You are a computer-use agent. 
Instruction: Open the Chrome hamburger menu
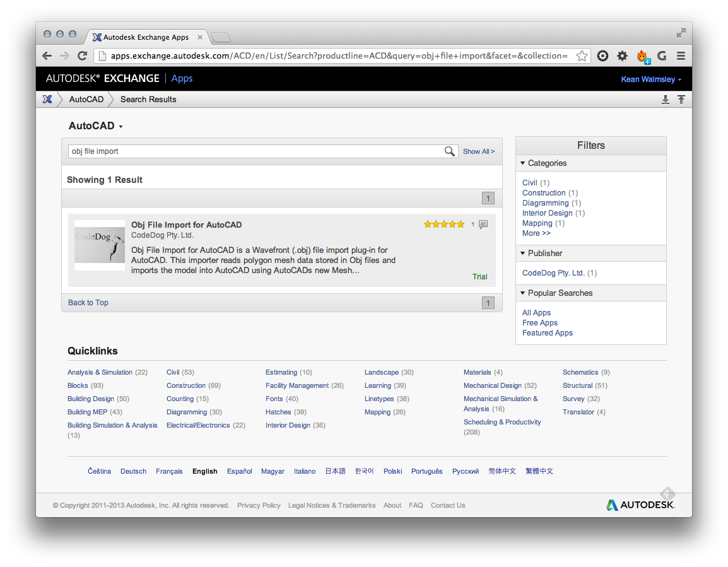pyautogui.click(x=681, y=56)
